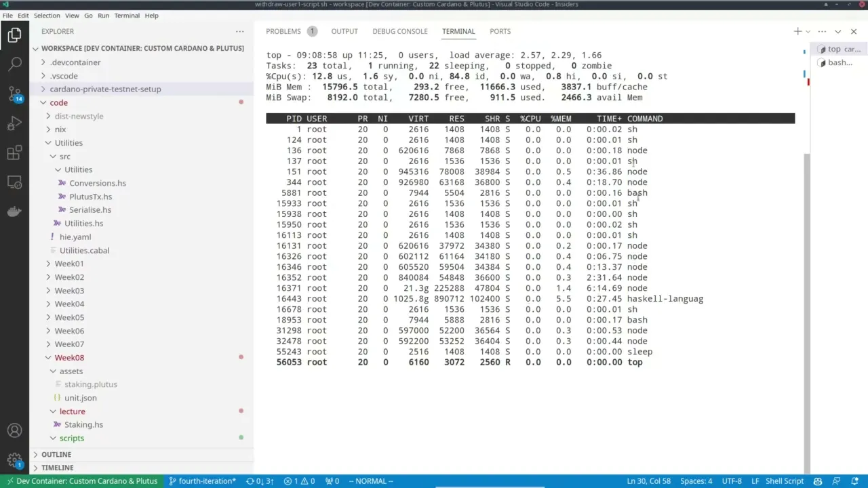The height and width of the screenshot is (488, 868).
Task: Open the Docker view in the activity bar
Action: pos(15,211)
